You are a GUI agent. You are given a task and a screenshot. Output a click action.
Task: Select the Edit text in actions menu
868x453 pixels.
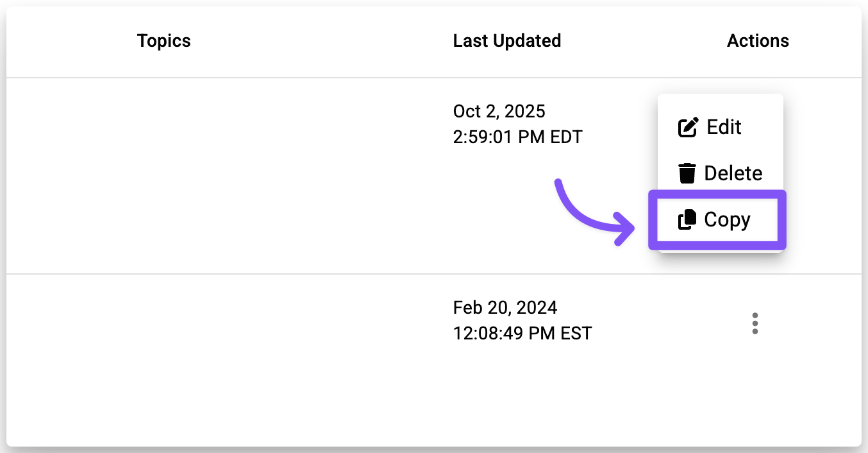[724, 127]
